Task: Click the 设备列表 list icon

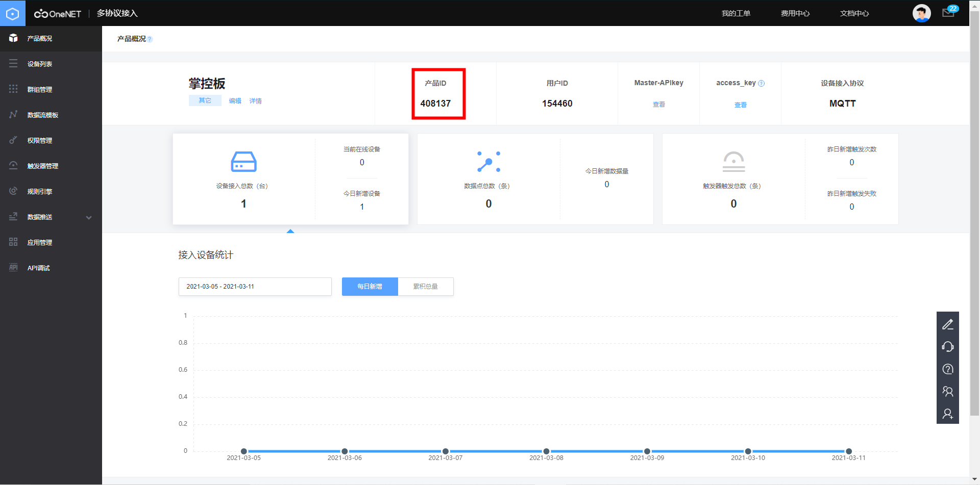Action: (13, 64)
